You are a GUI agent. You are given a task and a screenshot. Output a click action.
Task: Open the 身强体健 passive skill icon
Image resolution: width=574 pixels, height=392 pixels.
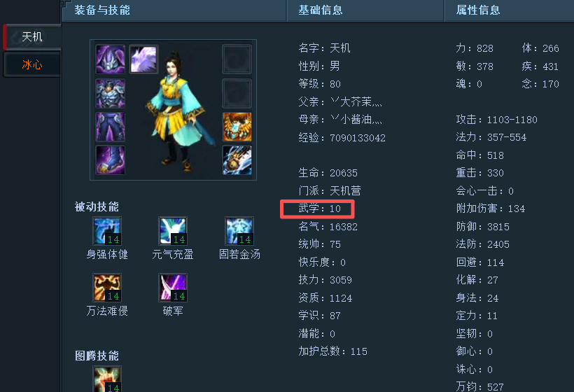pyautogui.click(x=107, y=231)
